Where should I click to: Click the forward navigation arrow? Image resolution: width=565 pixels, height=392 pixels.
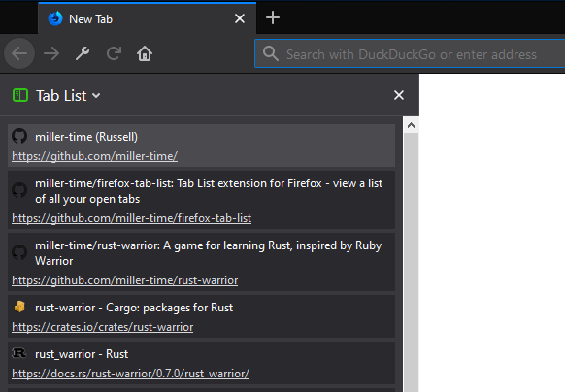(51, 53)
